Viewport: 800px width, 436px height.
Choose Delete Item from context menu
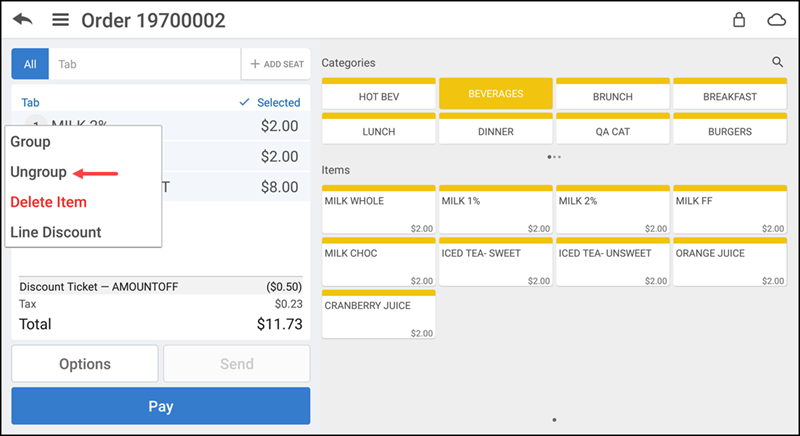point(48,202)
